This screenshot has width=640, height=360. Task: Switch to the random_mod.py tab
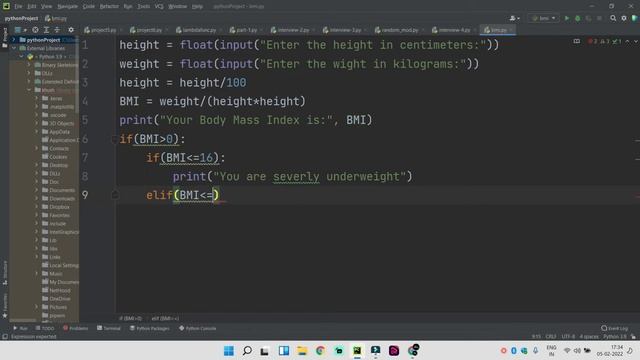(400, 30)
